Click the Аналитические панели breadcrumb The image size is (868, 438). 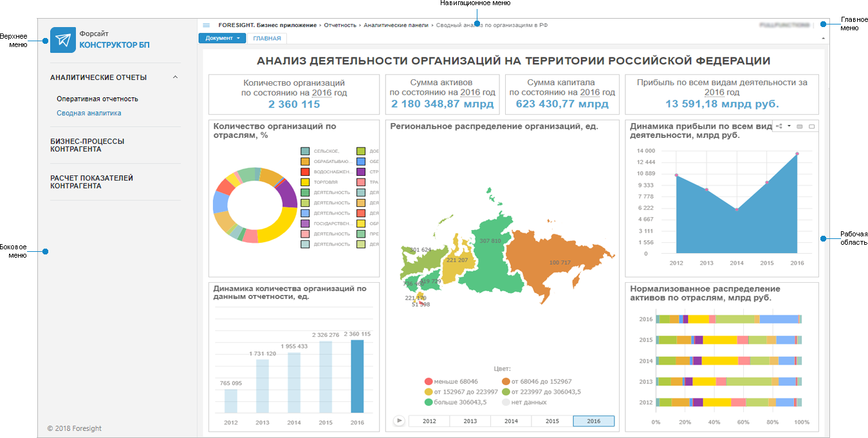point(395,25)
